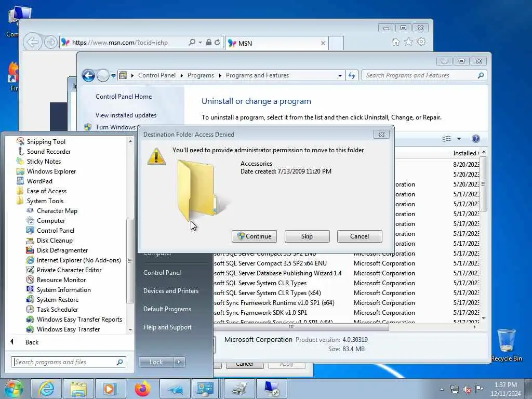
Task: Cancel the Destination Folder Access Denied dialog
Action: (360, 236)
